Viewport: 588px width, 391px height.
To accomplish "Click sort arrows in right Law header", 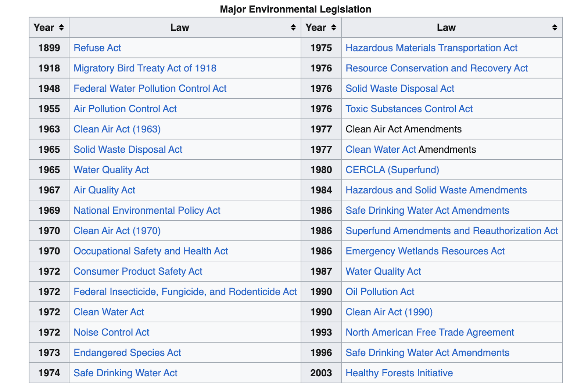I will pyautogui.click(x=555, y=28).
